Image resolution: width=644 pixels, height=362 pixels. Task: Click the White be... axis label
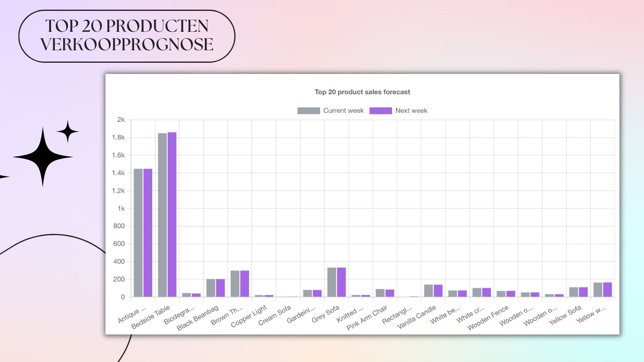click(445, 315)
